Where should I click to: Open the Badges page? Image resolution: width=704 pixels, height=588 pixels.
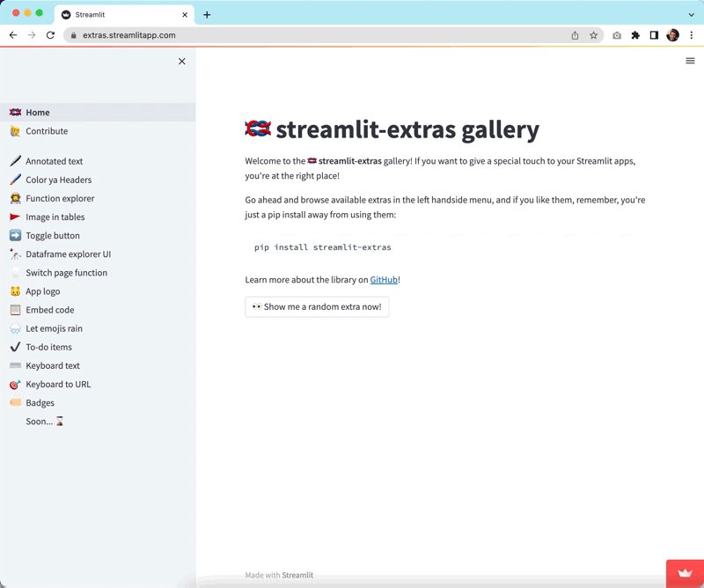pyautogui.click(x=41, y=402)
